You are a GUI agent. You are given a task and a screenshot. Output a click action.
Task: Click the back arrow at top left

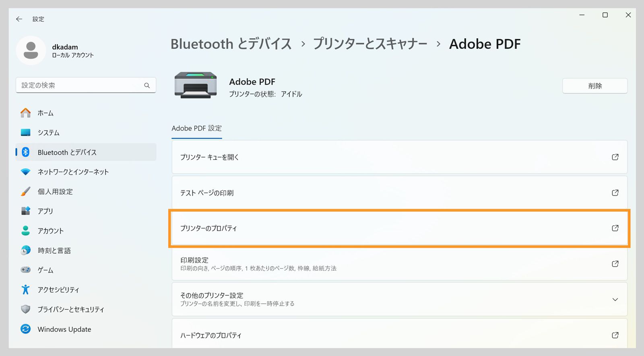[19, 19]
